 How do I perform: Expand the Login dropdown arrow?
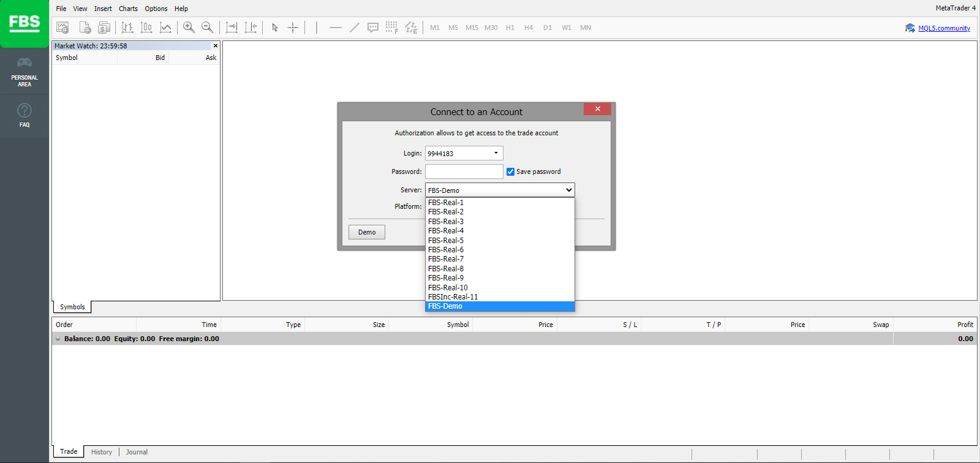point(496,153)
